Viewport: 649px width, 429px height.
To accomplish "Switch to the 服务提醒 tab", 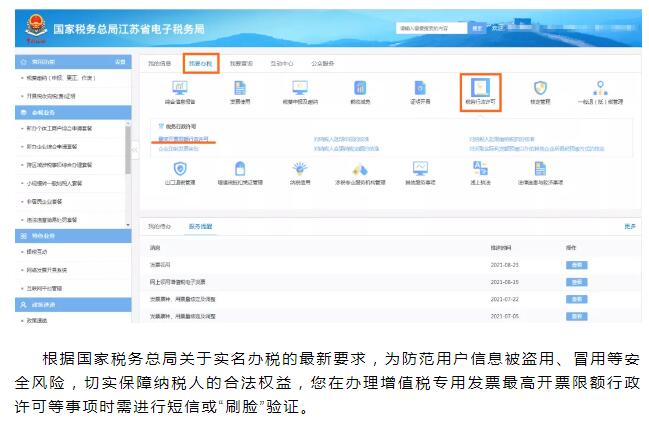I will (x=200, y=227).
